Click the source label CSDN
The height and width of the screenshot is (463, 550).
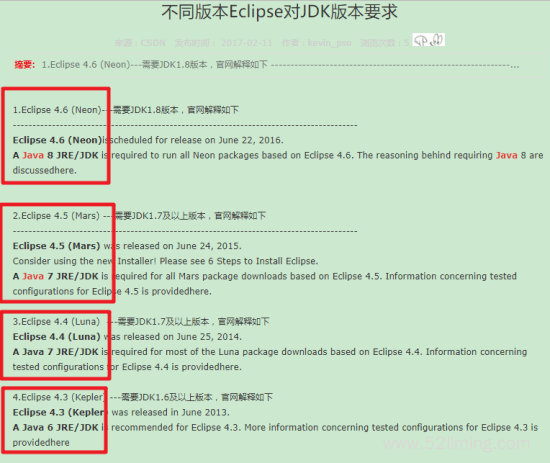click(x=153, y=43)
